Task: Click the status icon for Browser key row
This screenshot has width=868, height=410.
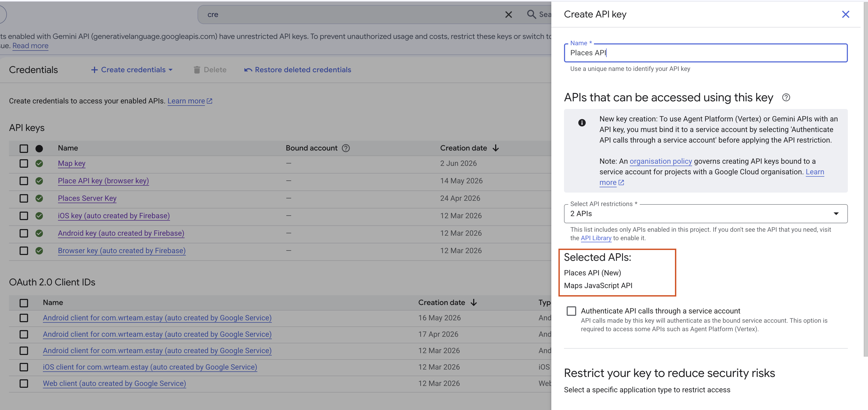Action: [x=39, y=251]
